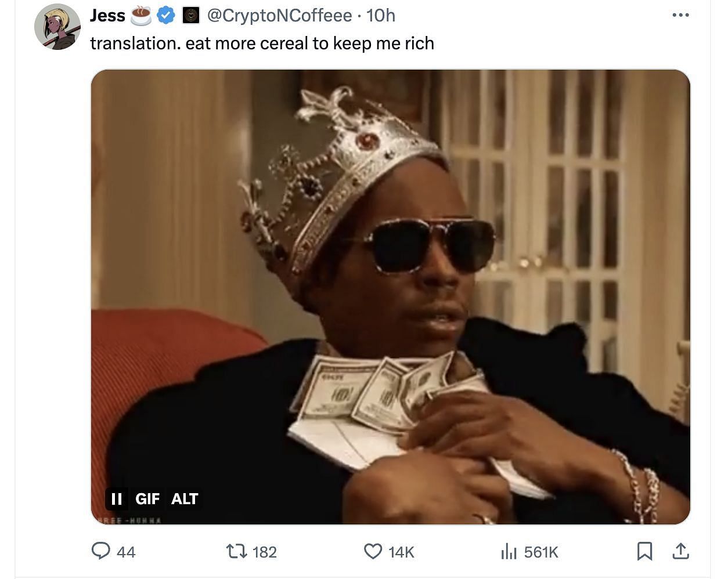The height and width of the screenshot is (579, 728).
Task: Open the 10h timestamp link
Action: click(381, 16)
